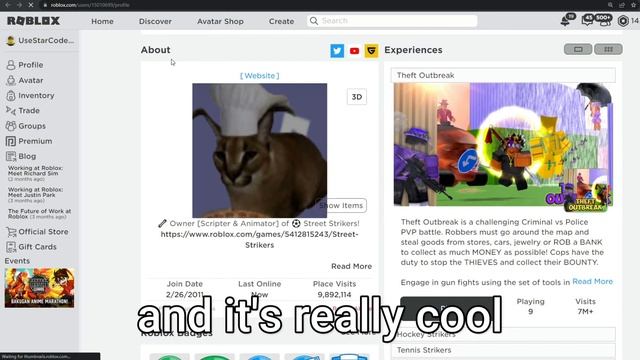Open the [Website] link
Screen dimensions: 640x360
(260, 76)
